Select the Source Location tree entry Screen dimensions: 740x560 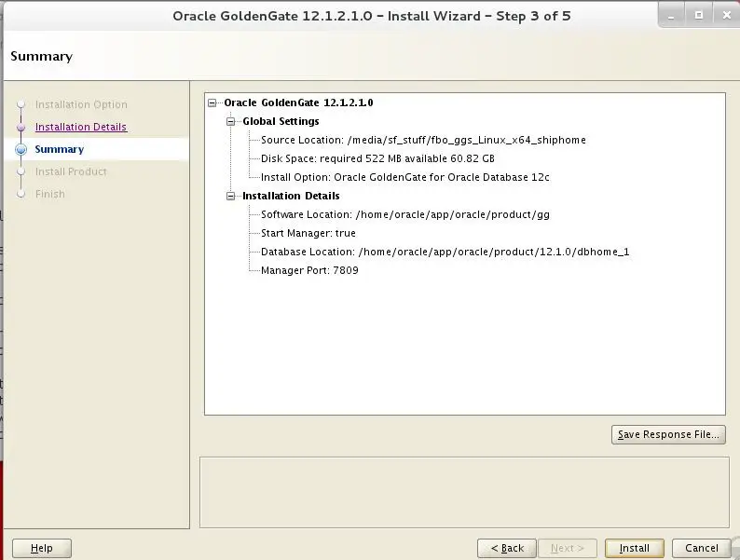pos(423,140)
